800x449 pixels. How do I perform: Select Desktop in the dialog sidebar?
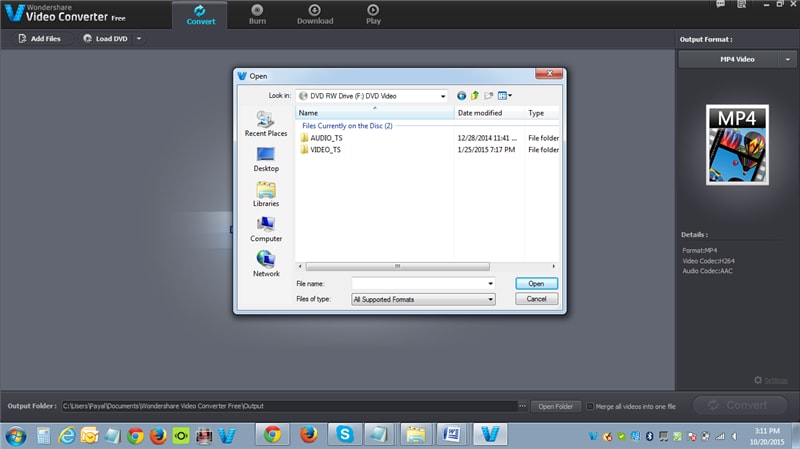[266, 159]
